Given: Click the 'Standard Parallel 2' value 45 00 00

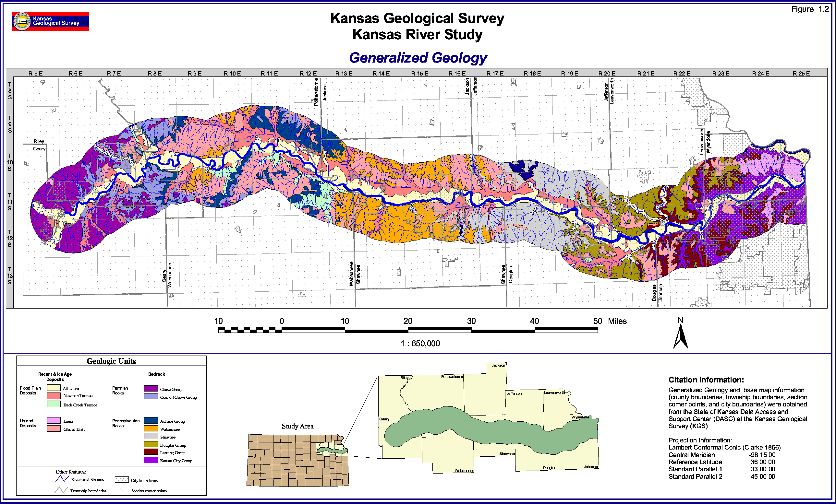Looking at the screenshot, I should point(763,477).
